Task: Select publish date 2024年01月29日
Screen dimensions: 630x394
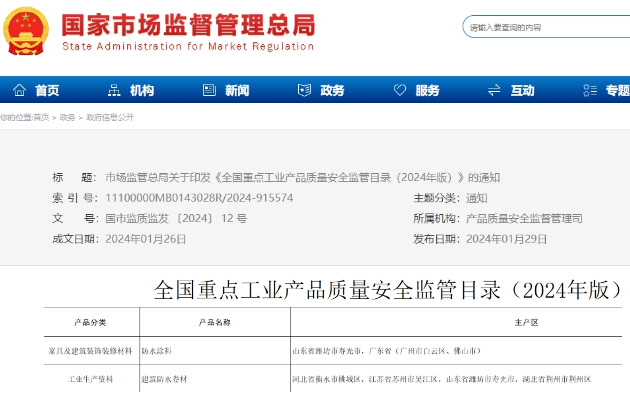Action: pos(506,239)
